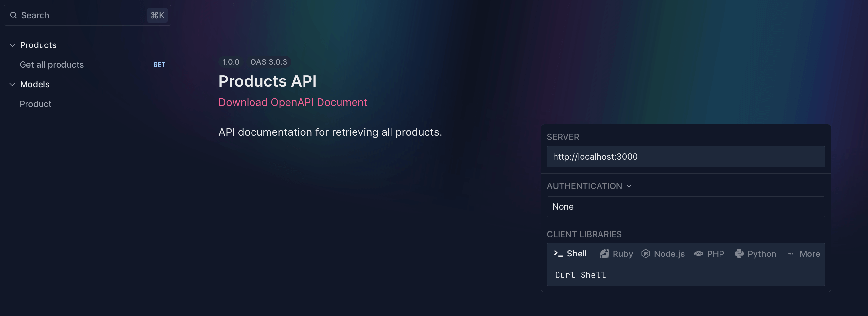The height and width of the screenshot is (316, 868).
Task: Select the Product model in sidebar
Action: click(35, 104)
